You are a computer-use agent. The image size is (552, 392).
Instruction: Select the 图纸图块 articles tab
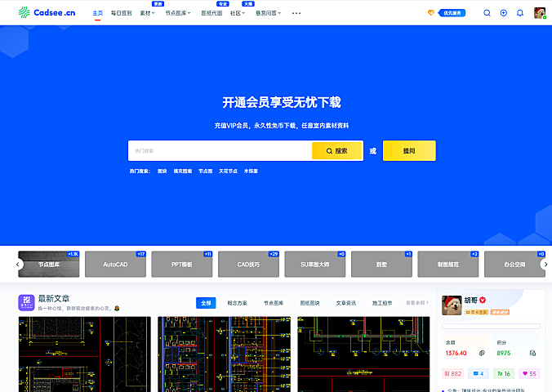[309, 303]
